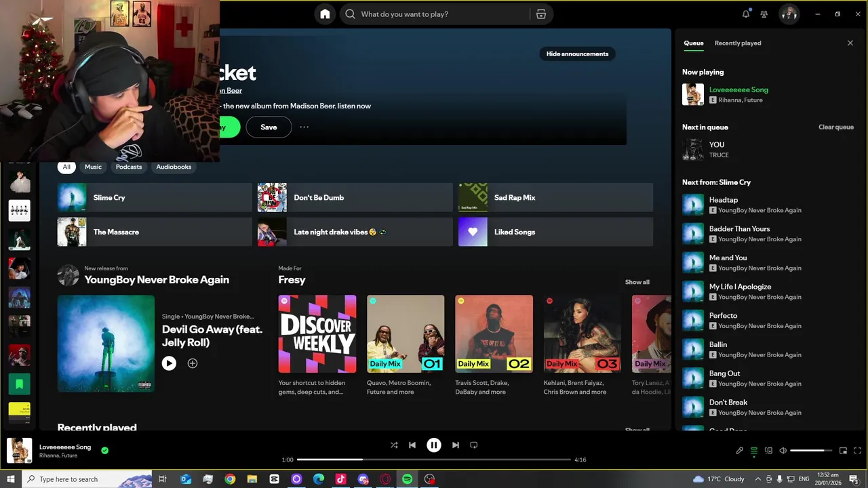Seek within the song progress bar
Viewport: 868px width, 488px height.
[x=434, y=460]
